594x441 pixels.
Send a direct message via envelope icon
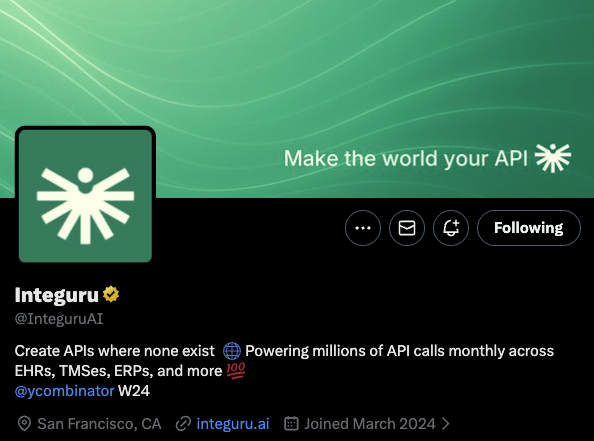click(x=407, y=228)
